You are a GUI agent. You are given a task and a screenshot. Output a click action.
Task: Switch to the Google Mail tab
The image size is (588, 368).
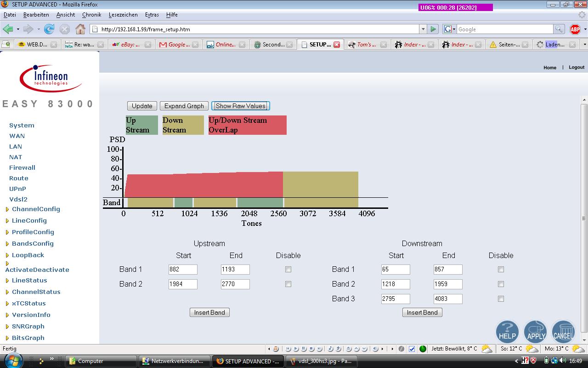[x=175, y=45]
